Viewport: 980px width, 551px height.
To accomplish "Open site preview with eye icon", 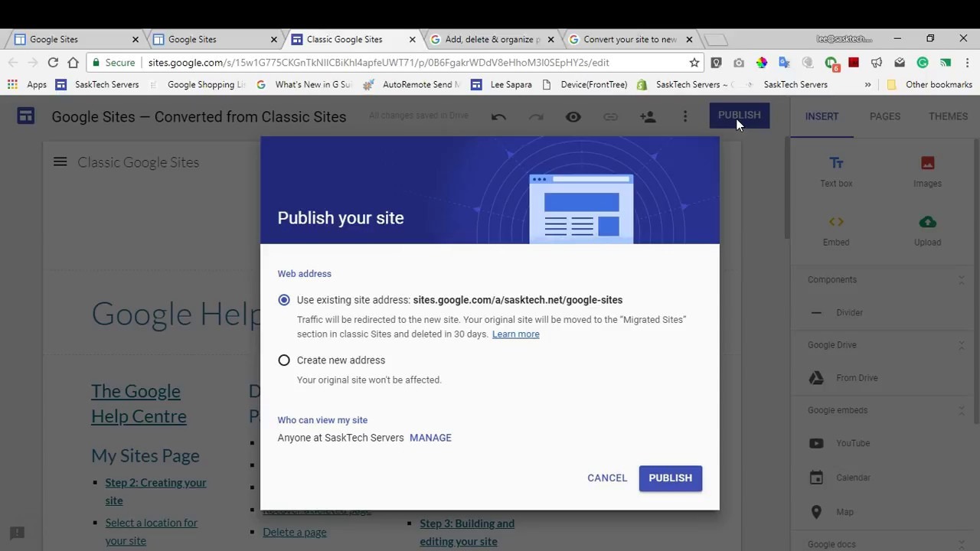I will [573, 117].
